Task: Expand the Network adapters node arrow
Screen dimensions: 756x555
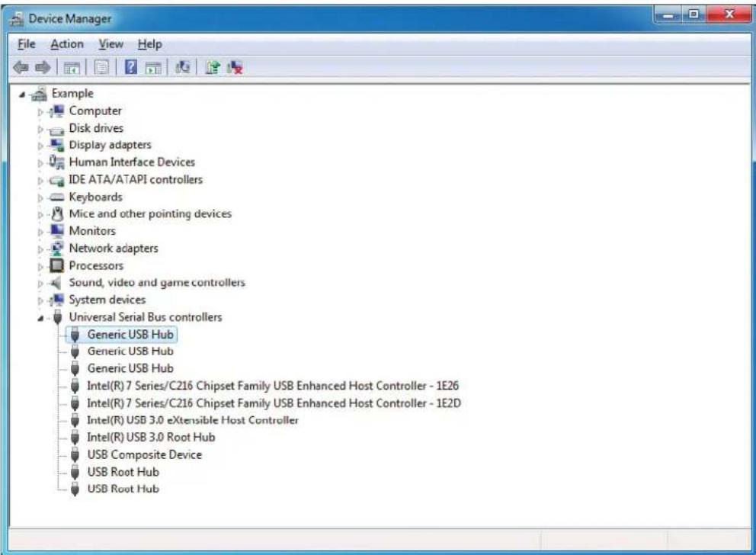Action: (x=40, y=249)
